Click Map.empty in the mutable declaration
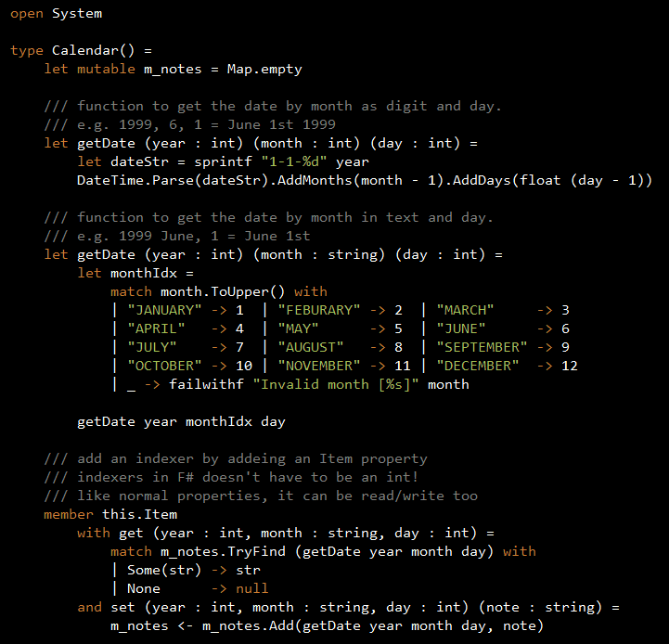This screenshot has height=644, width=669. pyautogui.click(x=264, y=69)
